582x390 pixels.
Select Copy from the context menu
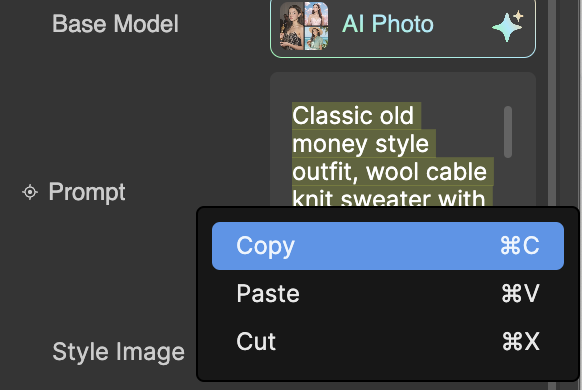(x=388, y=246)
